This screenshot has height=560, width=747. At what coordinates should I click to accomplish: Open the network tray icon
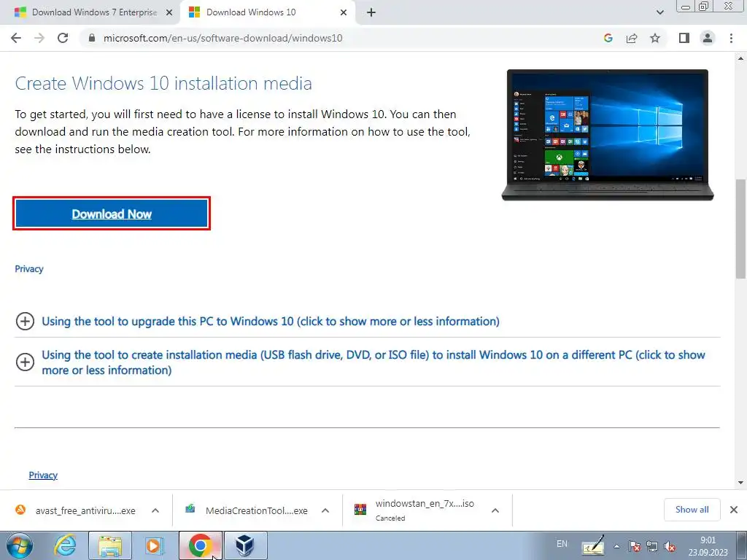coord(651,546)
